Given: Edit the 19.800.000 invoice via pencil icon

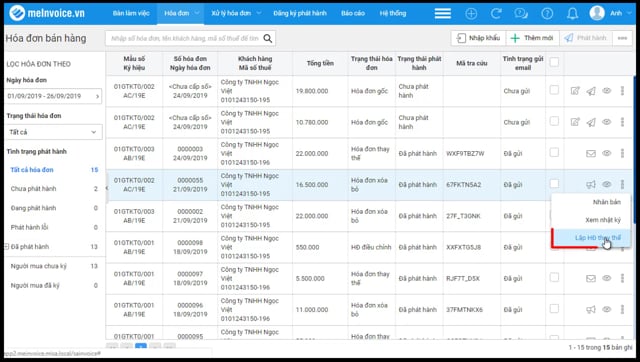Looking at the screenshot, I should 575,91.
